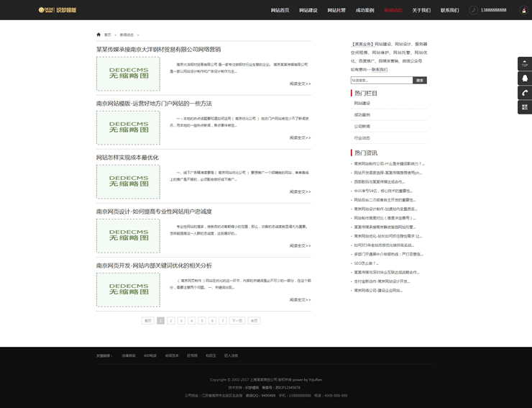Focus the 快速搜索 search input field
This screenshot has width=532, height=408.
click(381, 81)
